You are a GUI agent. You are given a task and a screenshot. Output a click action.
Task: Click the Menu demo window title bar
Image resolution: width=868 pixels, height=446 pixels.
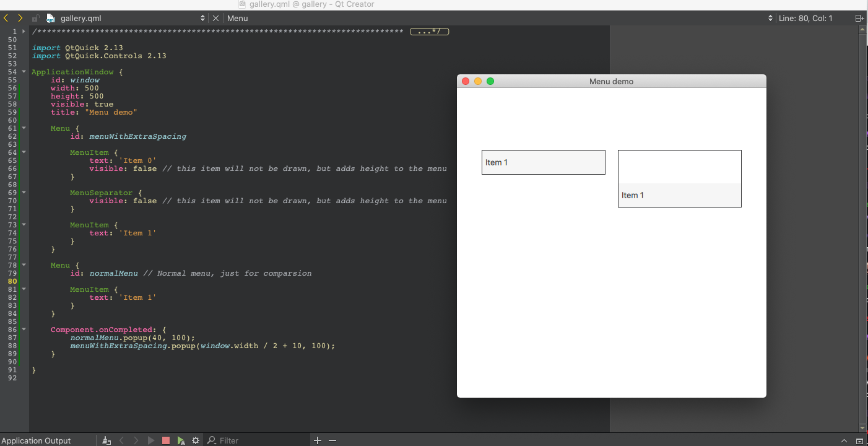tap(611, 81)
